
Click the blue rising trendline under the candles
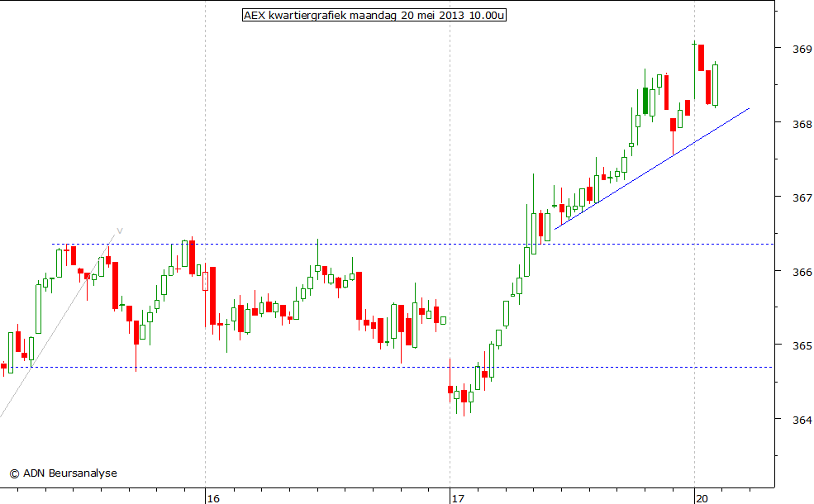tap(652, 169)
